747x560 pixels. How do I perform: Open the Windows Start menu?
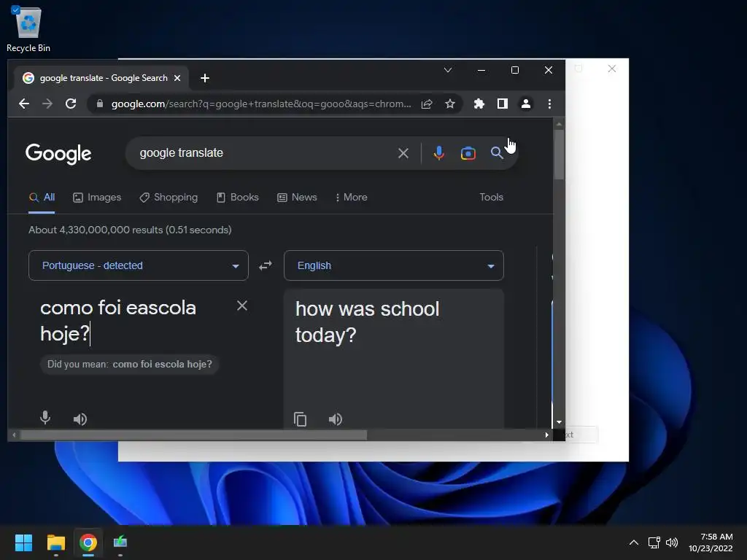pyautogui.click(x=23, y=542)
